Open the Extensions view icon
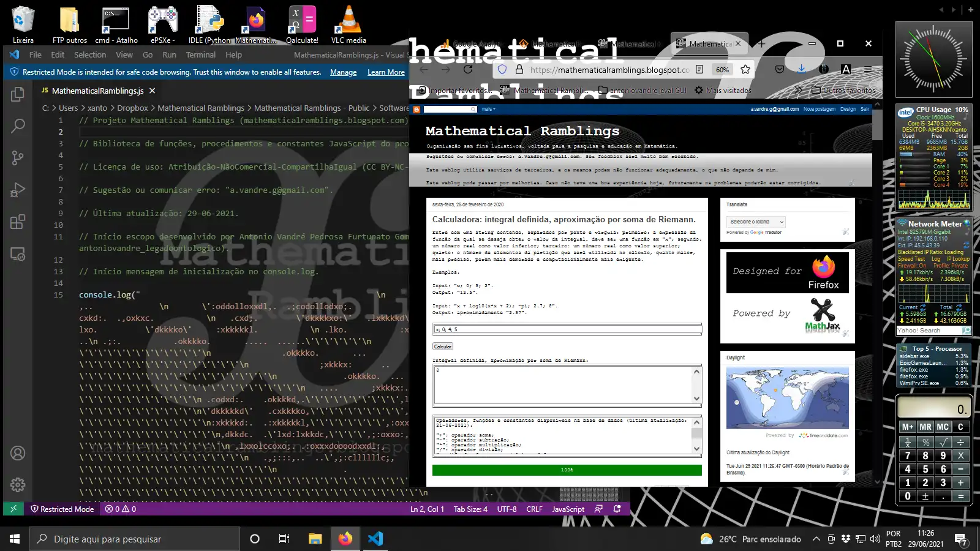Viewport: 980px width, 551px height. click(18, 222)
